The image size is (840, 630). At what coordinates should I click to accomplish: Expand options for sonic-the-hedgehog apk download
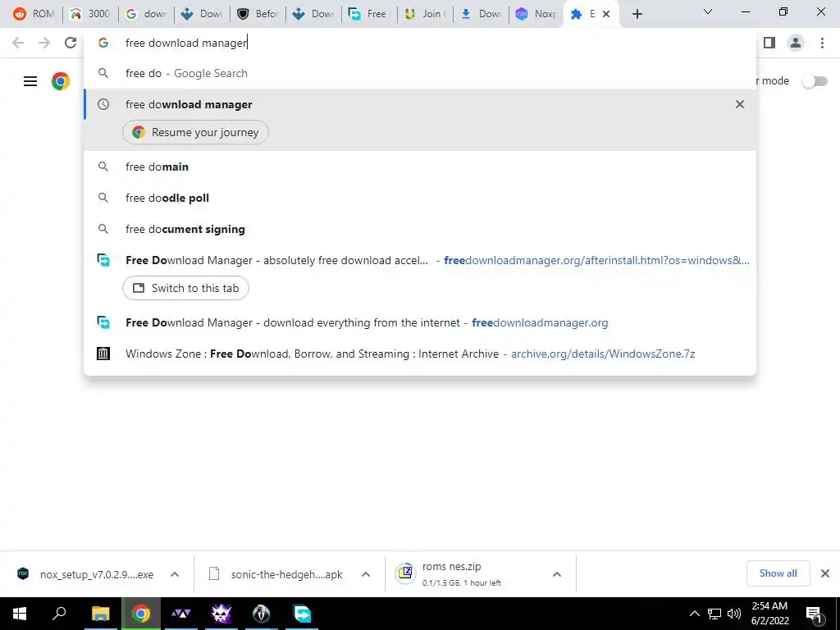click(x=366, y=574)
